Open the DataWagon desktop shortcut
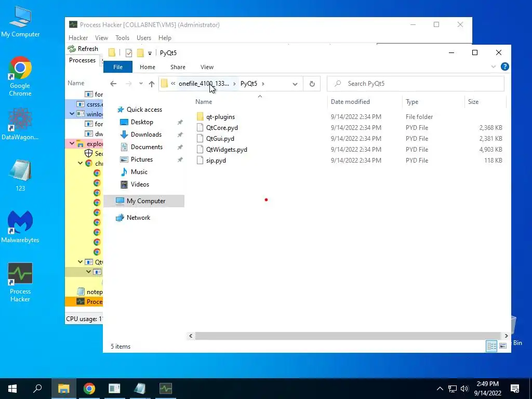Screen dimensions: 532x399 20,124
